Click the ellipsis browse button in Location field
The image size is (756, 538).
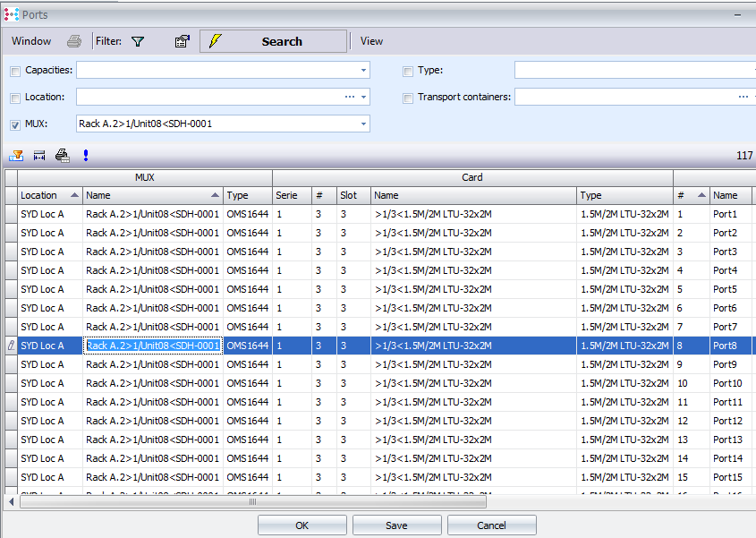pos(350,97)
